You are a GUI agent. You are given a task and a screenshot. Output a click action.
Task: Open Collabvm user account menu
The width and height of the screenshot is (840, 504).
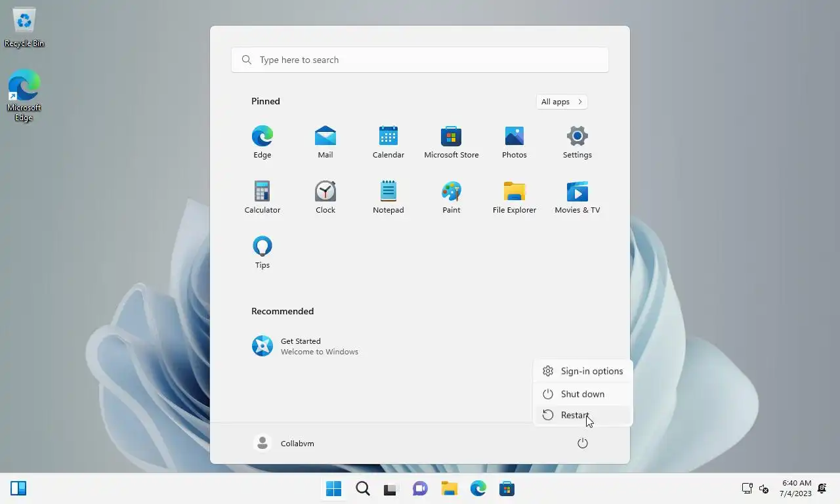coord(284,444)
